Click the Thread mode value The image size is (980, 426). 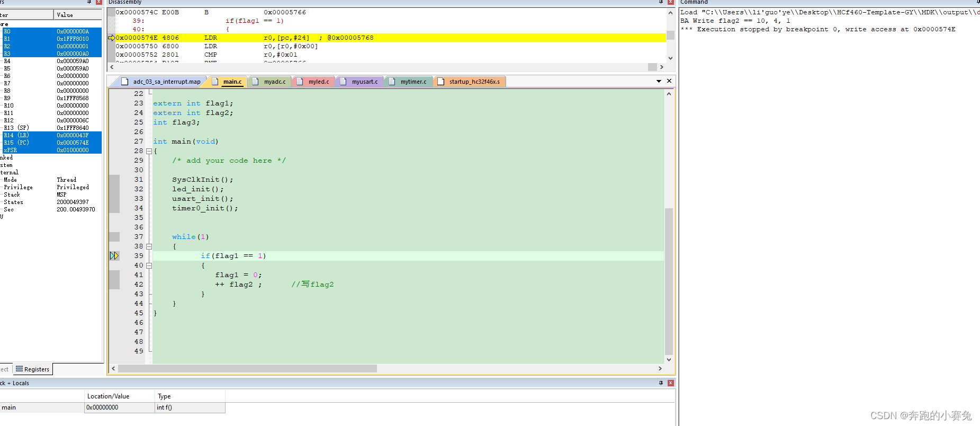coord(67,180)
